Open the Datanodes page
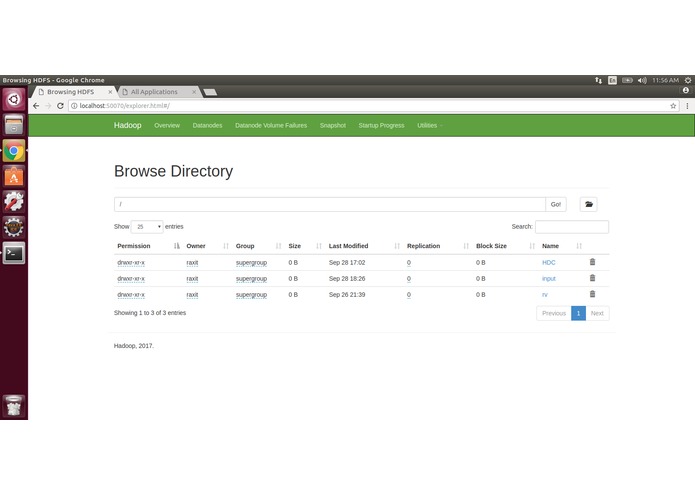Viewport: 695px width, 494px height. pyautogui.click(x=207, y=125)
